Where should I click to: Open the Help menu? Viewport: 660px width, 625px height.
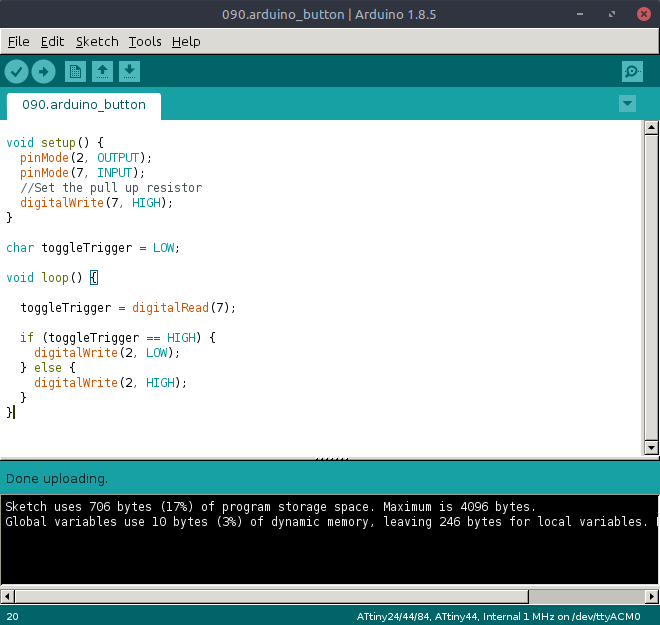point(186,42)
